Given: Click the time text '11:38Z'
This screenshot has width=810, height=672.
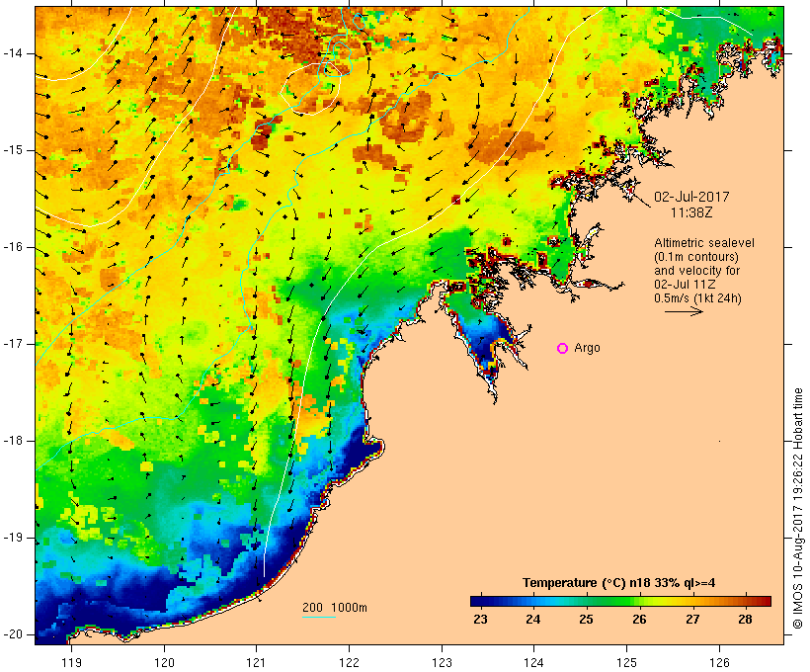Looking at the screenshot, I should [691, 212].
